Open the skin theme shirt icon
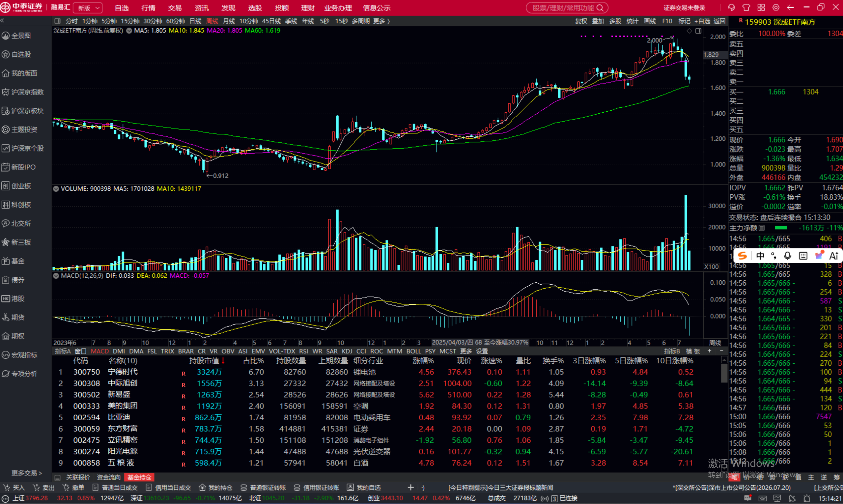The image size is (843, 504). click(746, 8)
